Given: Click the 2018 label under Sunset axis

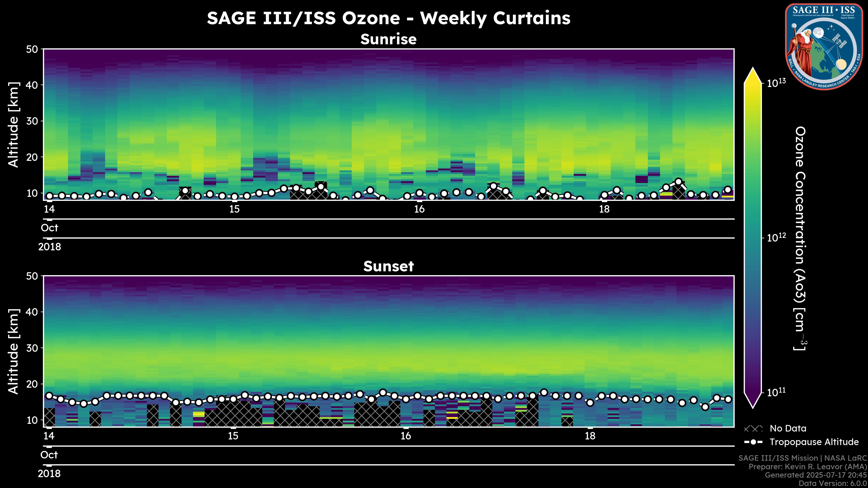Looking at the screenshot, I should pyautogui.click(x=49, y=474).
